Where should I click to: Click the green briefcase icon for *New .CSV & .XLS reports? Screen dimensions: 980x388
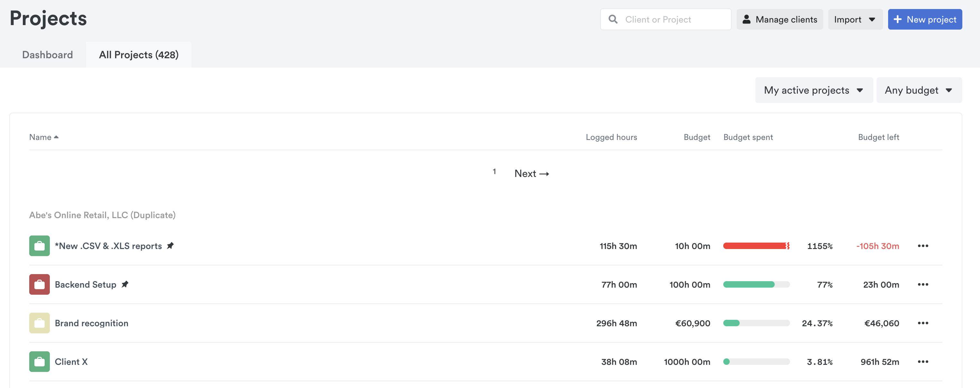tap(39, 245)
